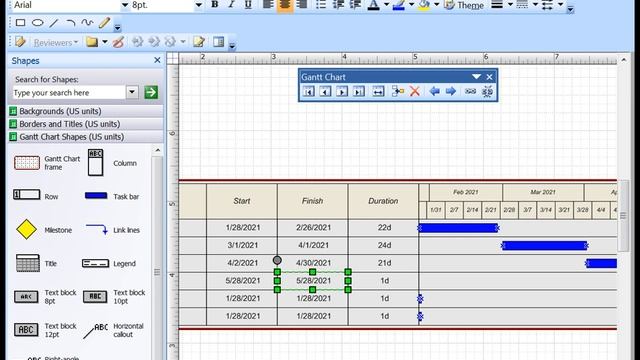Click the Reviewing Pane icon
Viewport: 640px width, 360px height.
(219, 42)
